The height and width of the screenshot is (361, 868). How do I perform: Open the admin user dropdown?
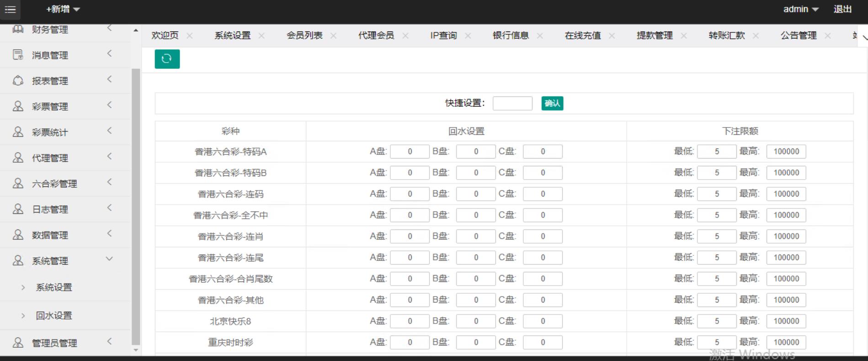click(800, 9)
